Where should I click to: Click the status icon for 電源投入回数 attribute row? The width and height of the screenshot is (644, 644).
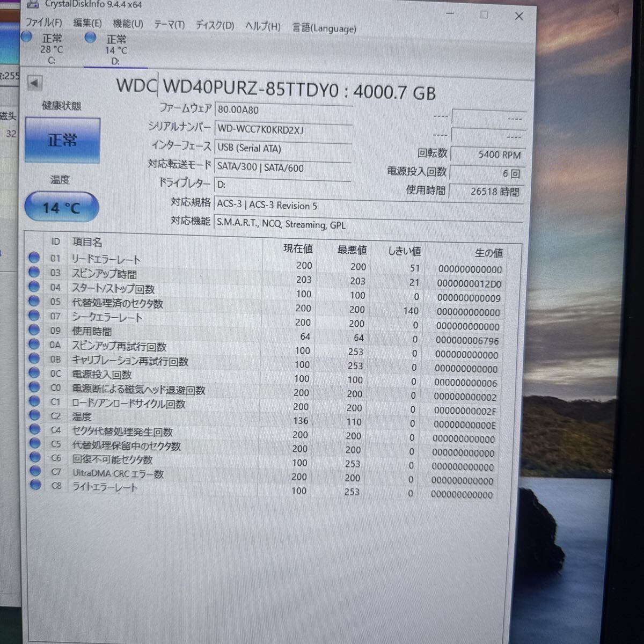point(34,372)
